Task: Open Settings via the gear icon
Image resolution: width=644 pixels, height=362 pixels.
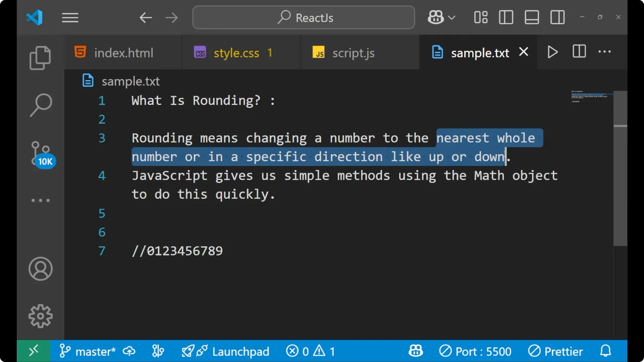Action: (x=40, y=315)
